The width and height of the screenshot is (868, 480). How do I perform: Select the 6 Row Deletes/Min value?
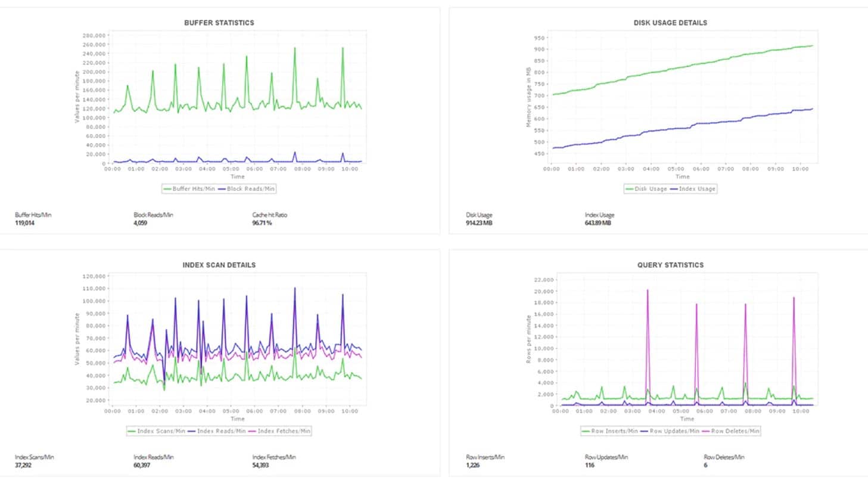point(706,465)
